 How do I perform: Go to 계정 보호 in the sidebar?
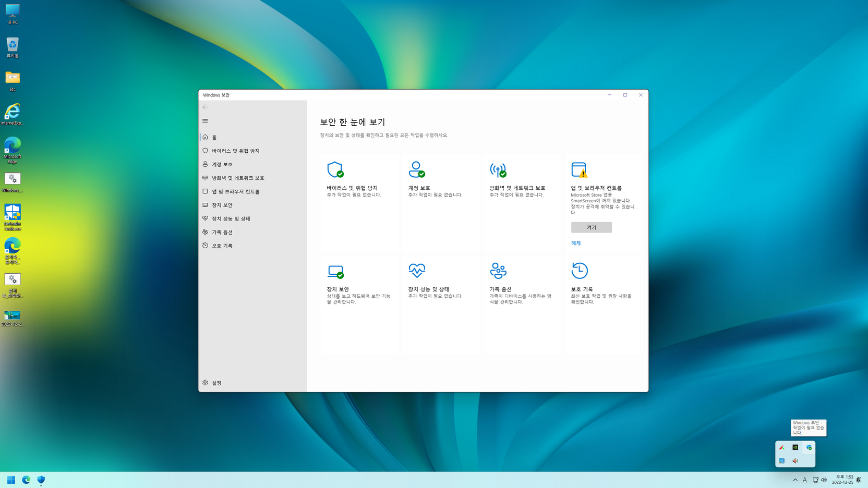[x=252, y=164]
